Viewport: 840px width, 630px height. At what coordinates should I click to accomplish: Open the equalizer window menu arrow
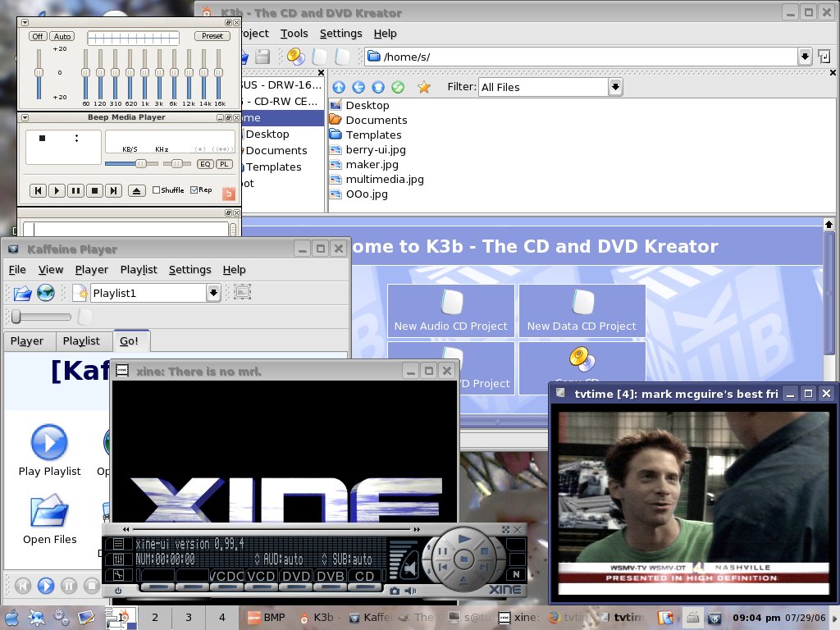pyautogui.click(x=25, y=22)
